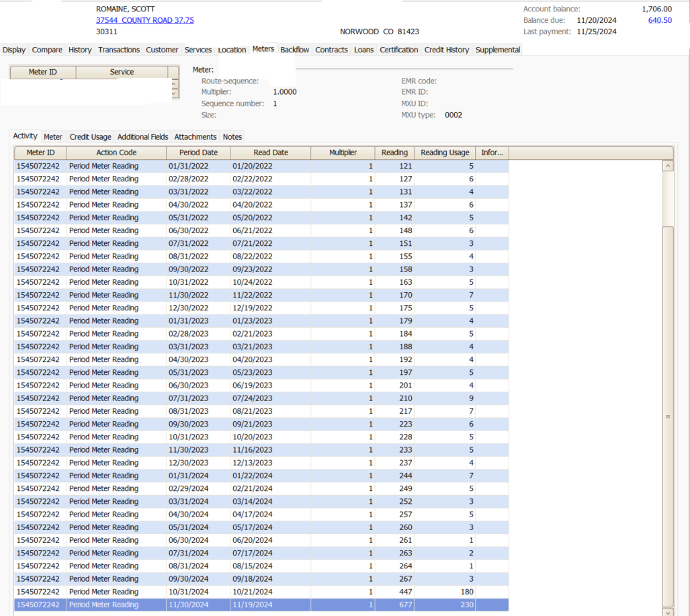This screenshot has height=616, width=690.
Task: Click the reading value 447
Action: pyautogui.click(x=405, y=592)
